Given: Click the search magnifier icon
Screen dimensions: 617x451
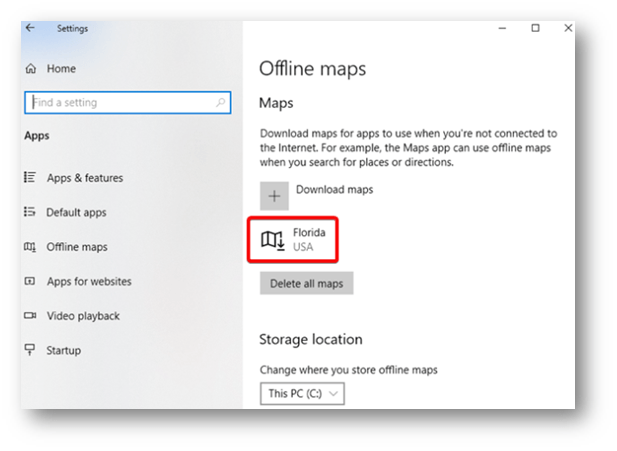Looking at the screenshot, I should 220,102.
